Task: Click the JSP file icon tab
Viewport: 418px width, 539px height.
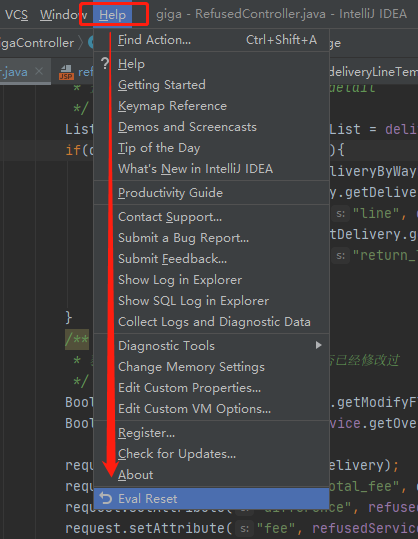Action: click(x=66, y=73)
